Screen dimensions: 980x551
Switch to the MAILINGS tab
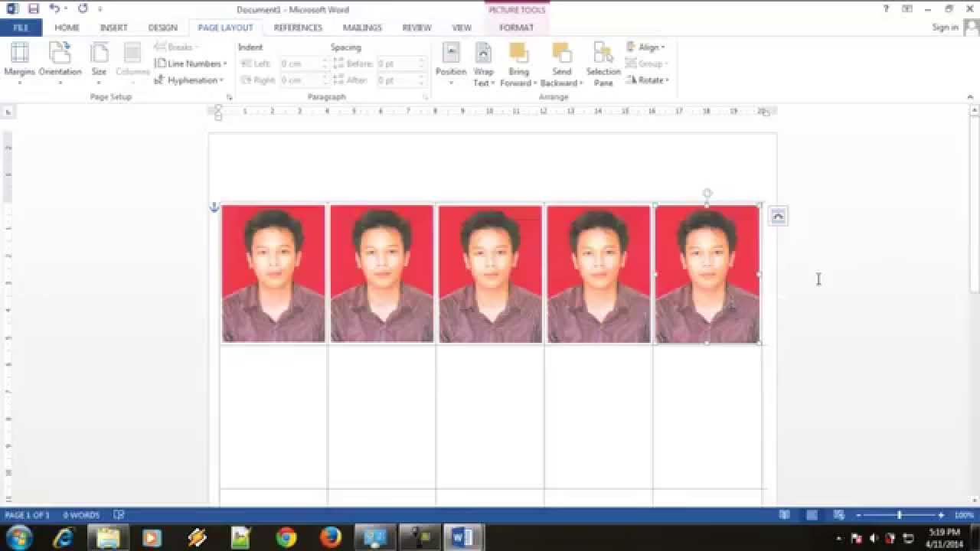[362, 28]
